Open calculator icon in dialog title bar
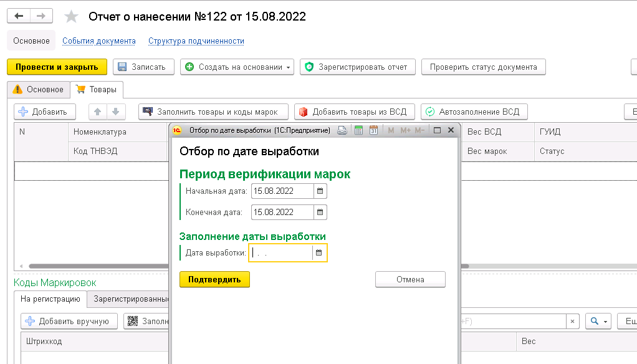Viewport: 637px width, 364px height. click(358, 130)
